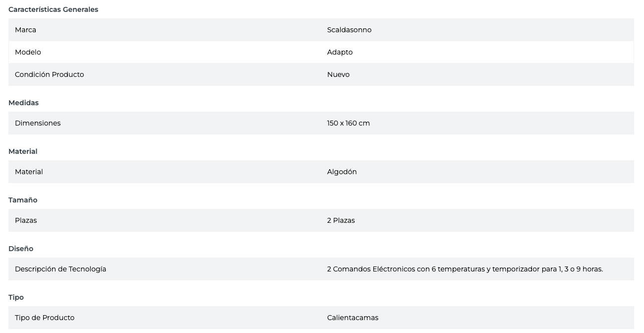Viewport: 644px width, 333px height.
Task: Click the Adapto model value
Action: pos(340,52)
